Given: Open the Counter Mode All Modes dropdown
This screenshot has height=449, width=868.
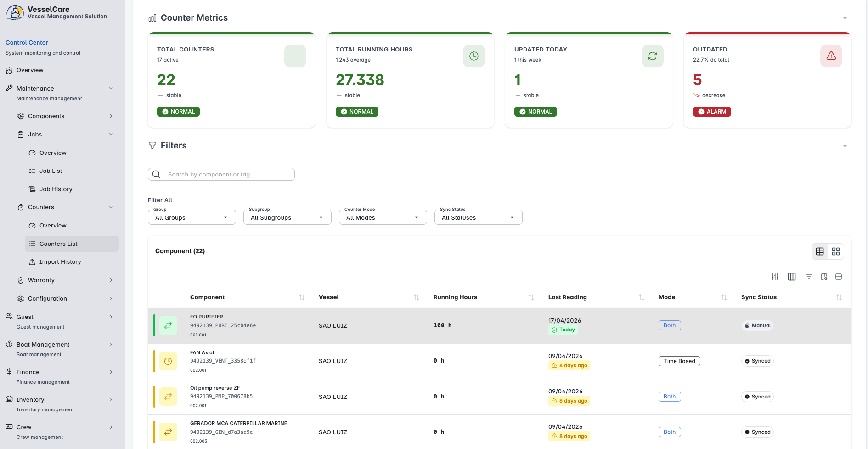Looking at the screenshot, I should 383,217.
